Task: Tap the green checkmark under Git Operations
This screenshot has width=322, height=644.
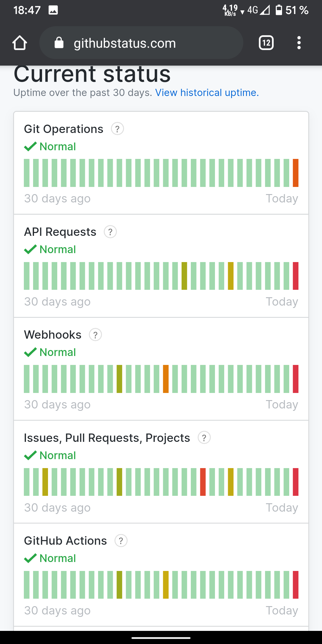Action: tap(30, 146)
